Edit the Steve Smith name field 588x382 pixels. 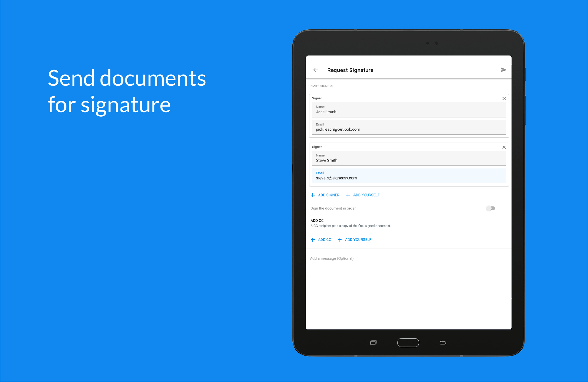[x=408, y=160]
